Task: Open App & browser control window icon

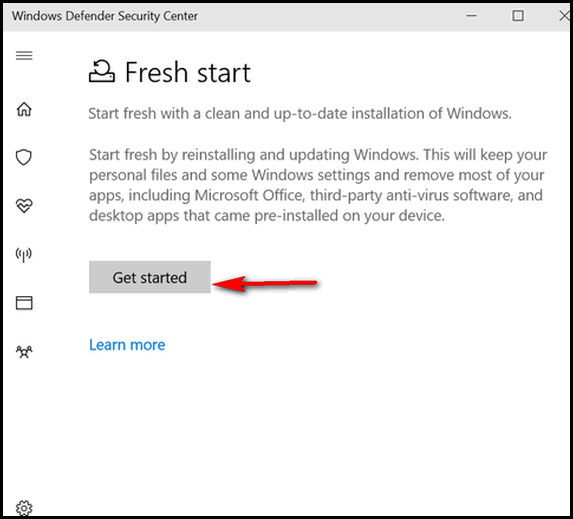Action: point(24,303)
